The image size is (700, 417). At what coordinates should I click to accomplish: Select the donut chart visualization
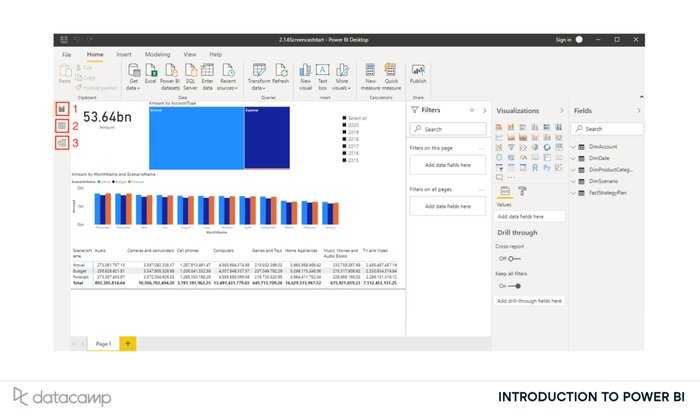547,147
